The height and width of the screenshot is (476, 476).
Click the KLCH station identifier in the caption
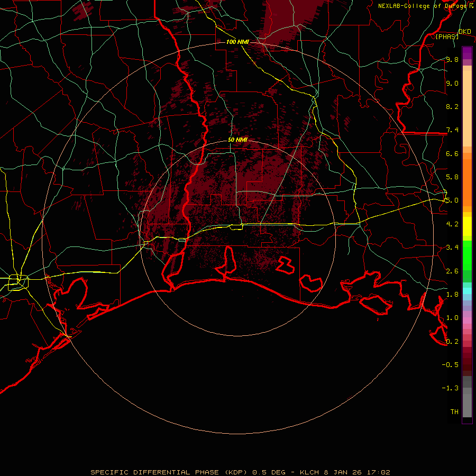pyautogui.click(x=309, y=472)
